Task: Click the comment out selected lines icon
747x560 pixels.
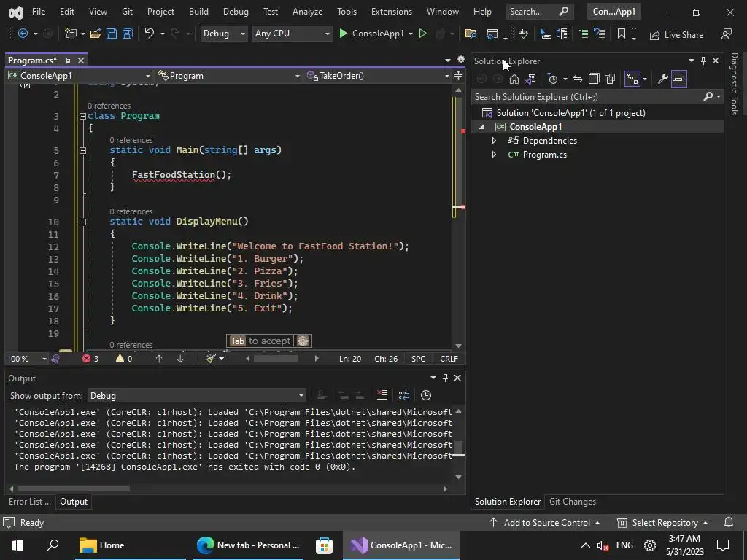Action: pos(584,34)
